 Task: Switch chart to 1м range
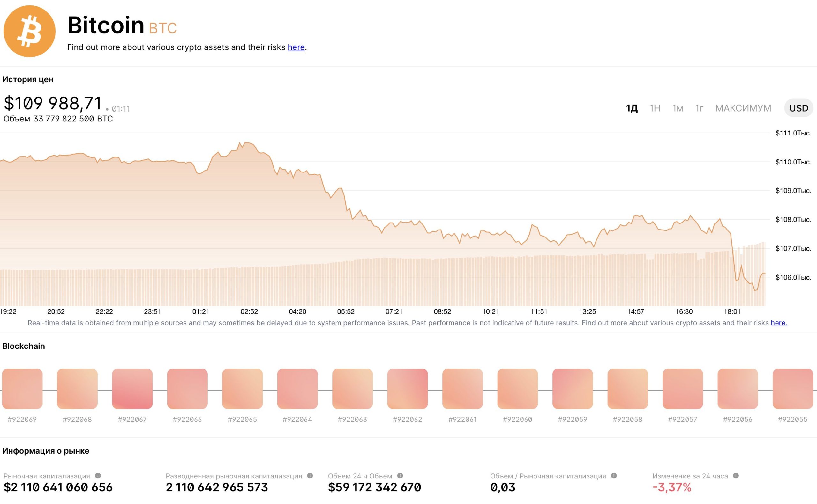(678, 108)
